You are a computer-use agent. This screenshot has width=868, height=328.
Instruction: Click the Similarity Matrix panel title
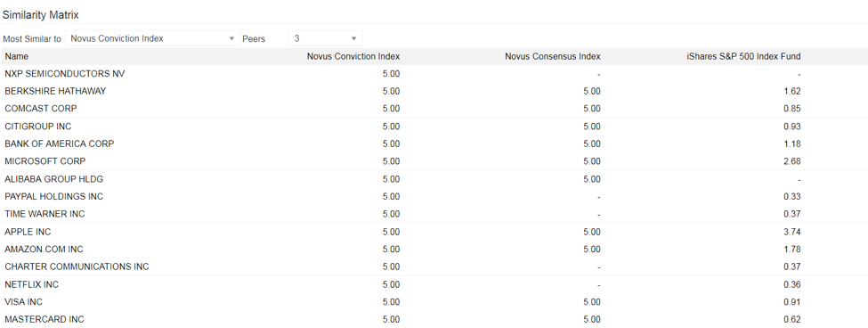point(40,15)
